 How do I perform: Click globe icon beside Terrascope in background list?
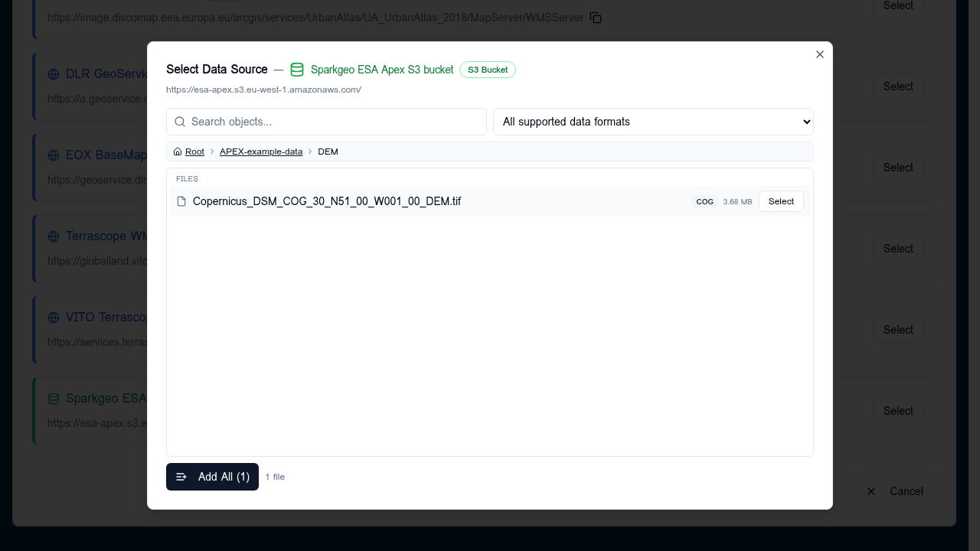[54, 236]
